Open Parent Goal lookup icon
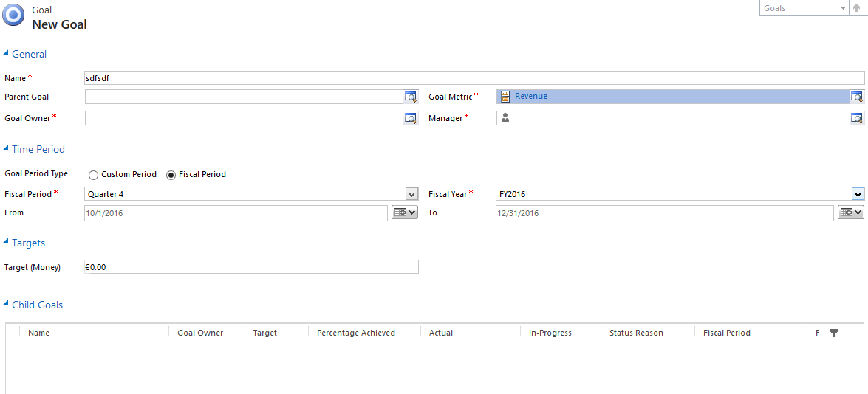 tap(411, 97)
